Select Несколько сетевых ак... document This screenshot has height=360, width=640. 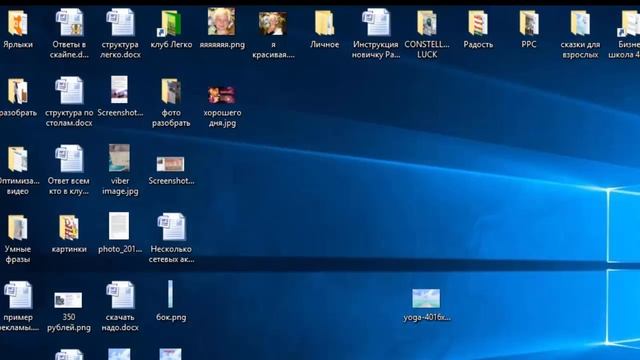[x=171, y=227]
